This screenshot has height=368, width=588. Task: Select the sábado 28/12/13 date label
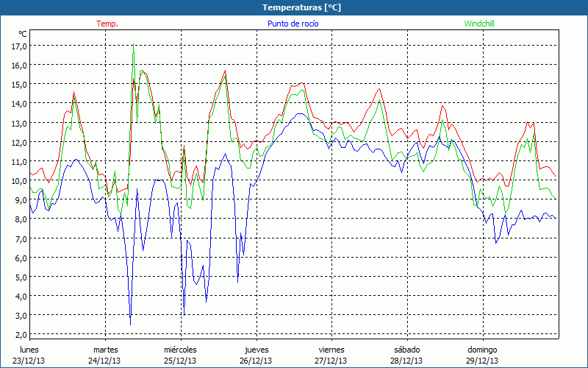[x=407, y=355]
